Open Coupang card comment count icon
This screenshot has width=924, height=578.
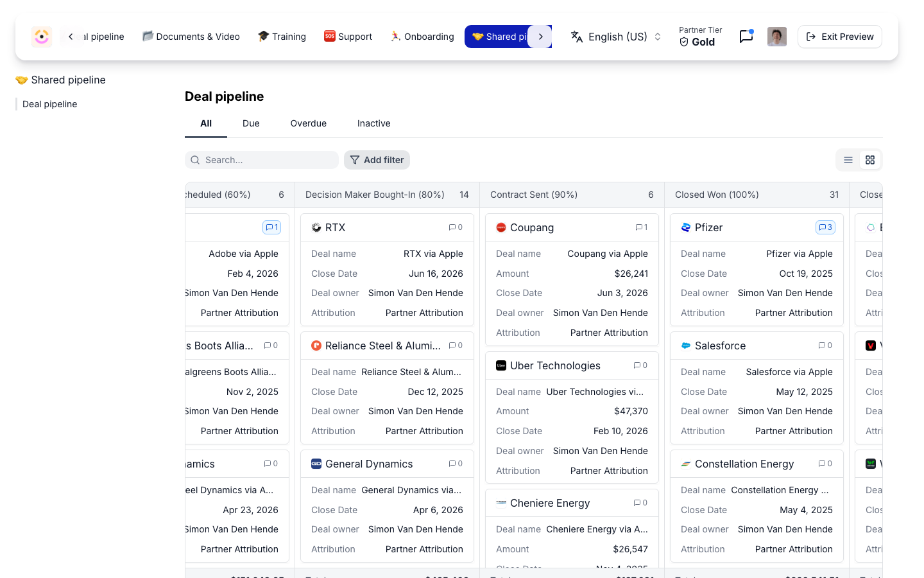coord(641,227)
